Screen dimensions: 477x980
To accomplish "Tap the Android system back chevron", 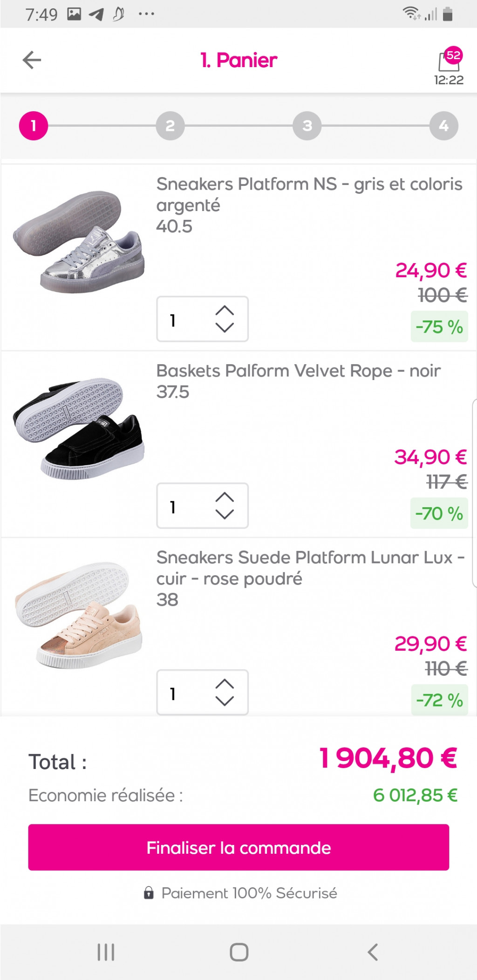I will click(x=373, y=952).
